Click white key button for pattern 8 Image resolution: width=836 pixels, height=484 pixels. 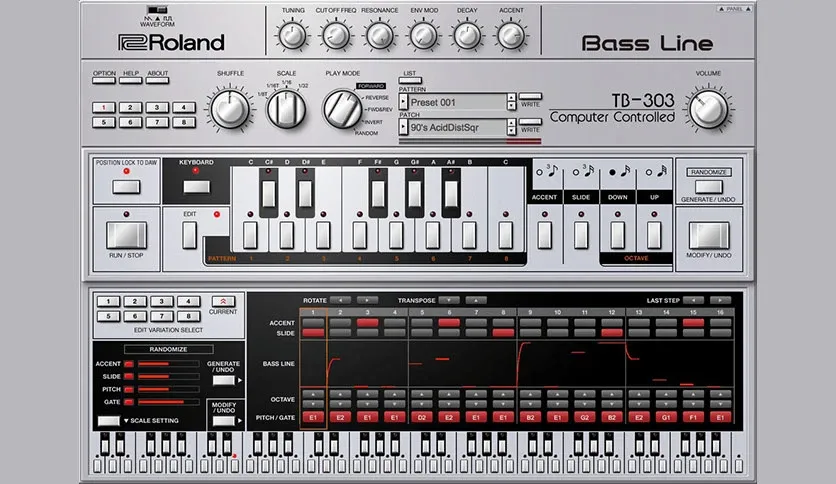point(505,236)
